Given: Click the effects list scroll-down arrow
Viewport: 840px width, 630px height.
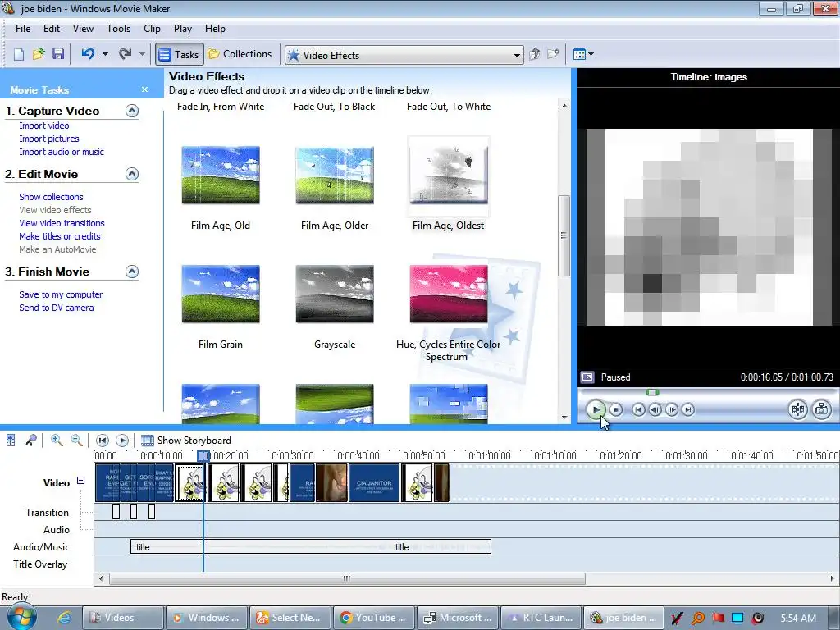Looking at the screenshot, I should point(564,417).
